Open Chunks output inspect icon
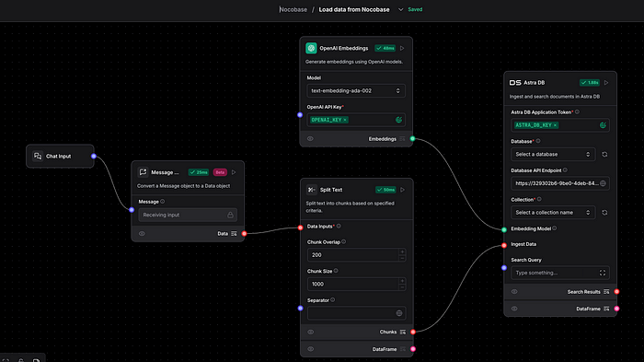The image size is (644, 362). 403,332
